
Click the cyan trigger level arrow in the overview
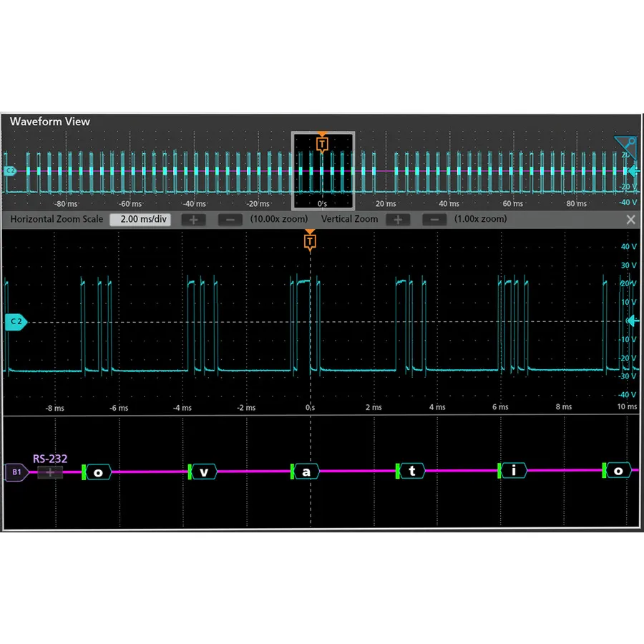tap(633, 171)
